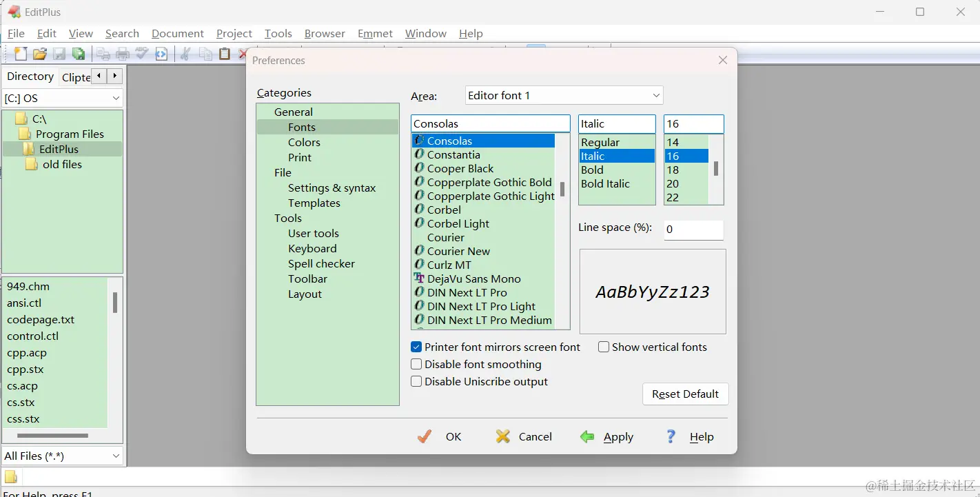Click the Line space (%) input field
The height and width of the screenshot is (497, 980).
[694, 230]
